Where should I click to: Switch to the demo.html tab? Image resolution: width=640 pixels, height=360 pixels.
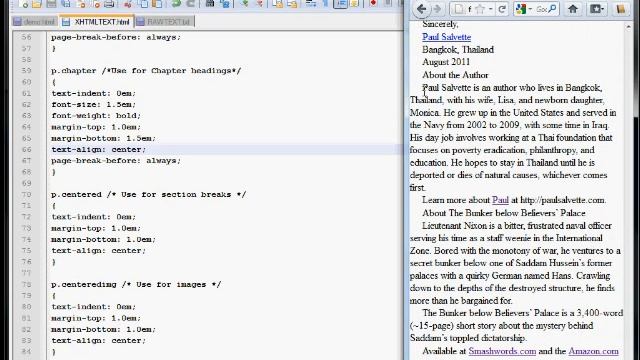pos(35,22)
